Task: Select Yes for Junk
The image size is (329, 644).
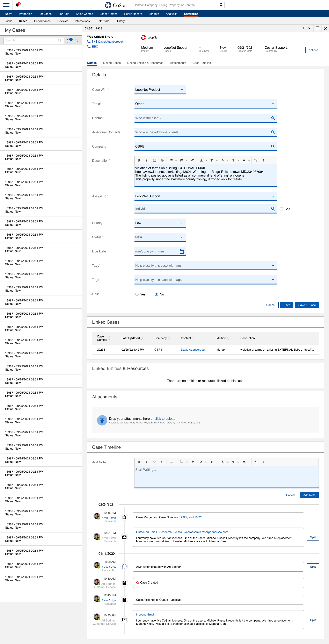Action: [137, 294]
